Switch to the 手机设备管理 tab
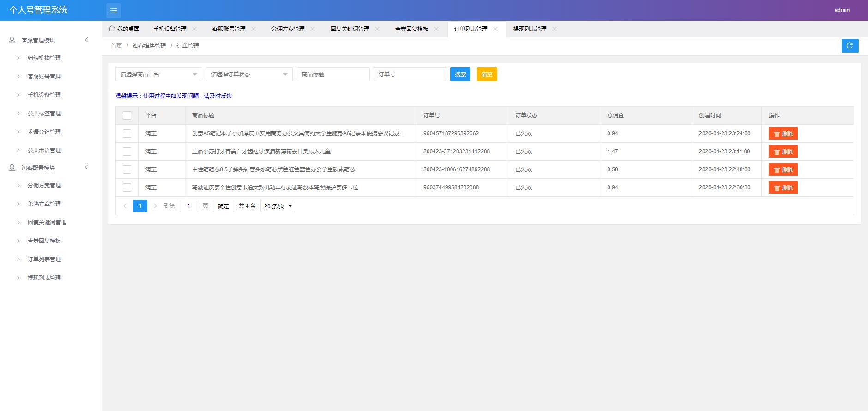 [x=170, y=29]
